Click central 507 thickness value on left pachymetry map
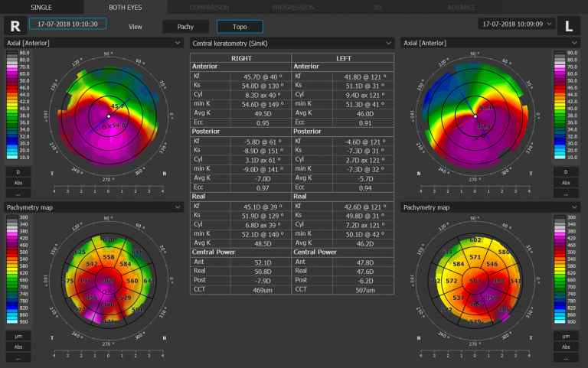 click(x=475, y=281)
